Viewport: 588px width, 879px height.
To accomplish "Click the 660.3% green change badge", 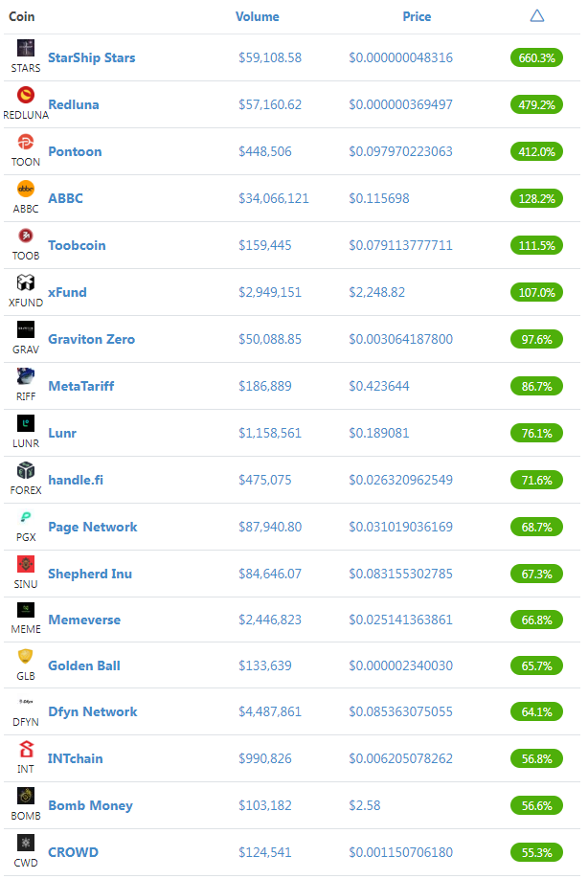I will (x=536, y=57).
